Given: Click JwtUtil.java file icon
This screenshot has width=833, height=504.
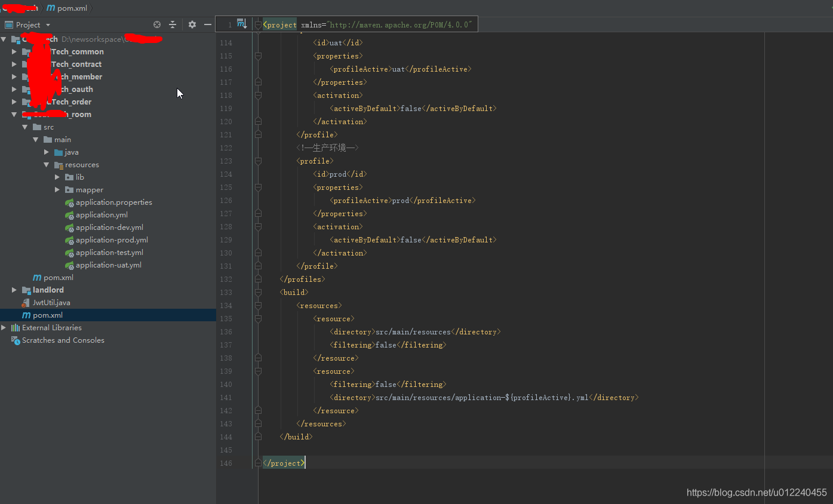Looking at the screenshot, I should click(26, 303).
